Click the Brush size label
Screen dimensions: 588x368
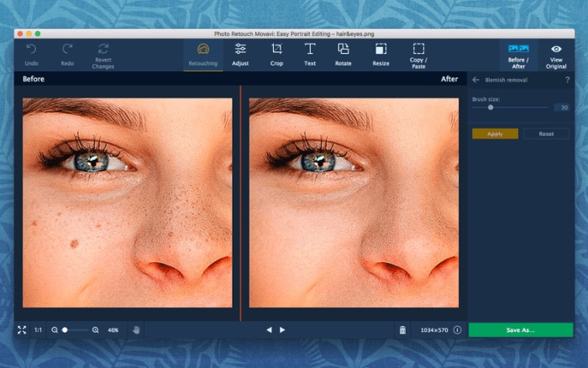pyautogui.click(x=486, y=99)
